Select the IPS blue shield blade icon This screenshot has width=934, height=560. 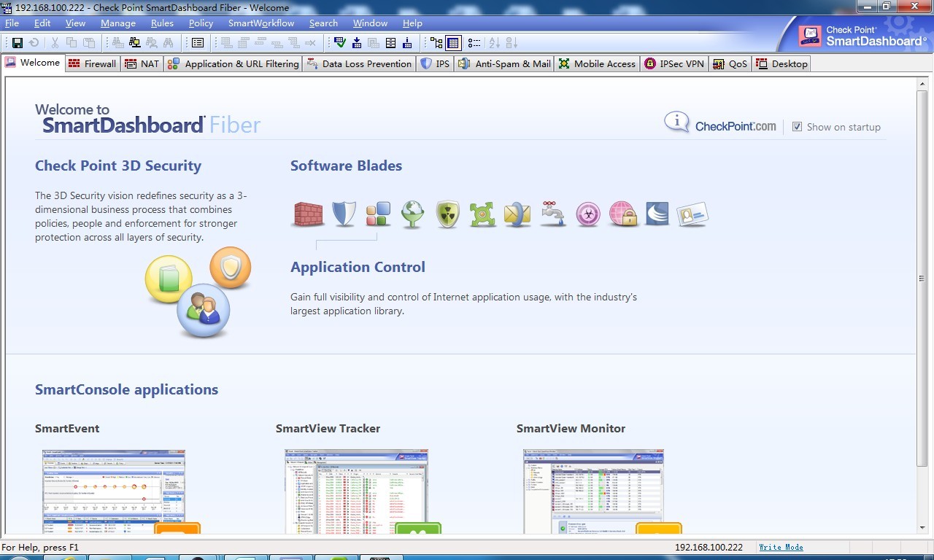[x=343, y=214]
